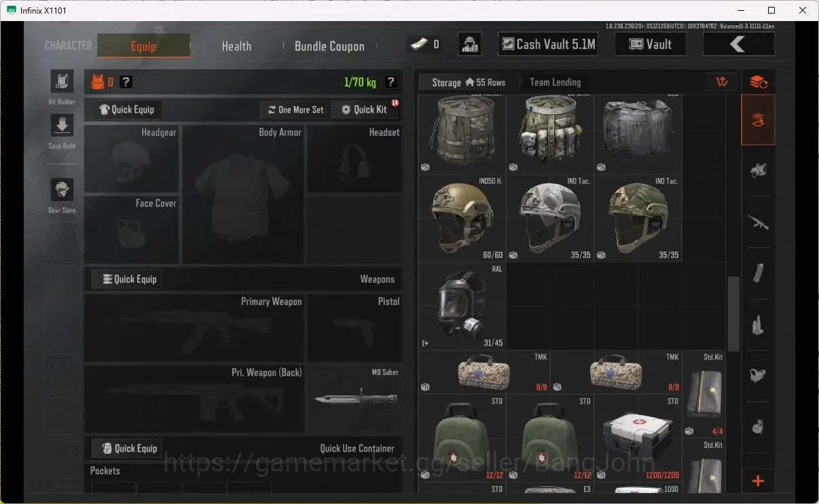Viewport: 819px width, 504px height.
Task: Click the orange armor vest icon
Action: tap(98, 82)
